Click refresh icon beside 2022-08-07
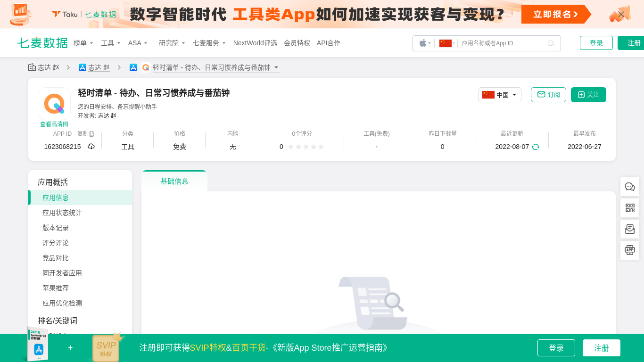 [x=536, y=147]
